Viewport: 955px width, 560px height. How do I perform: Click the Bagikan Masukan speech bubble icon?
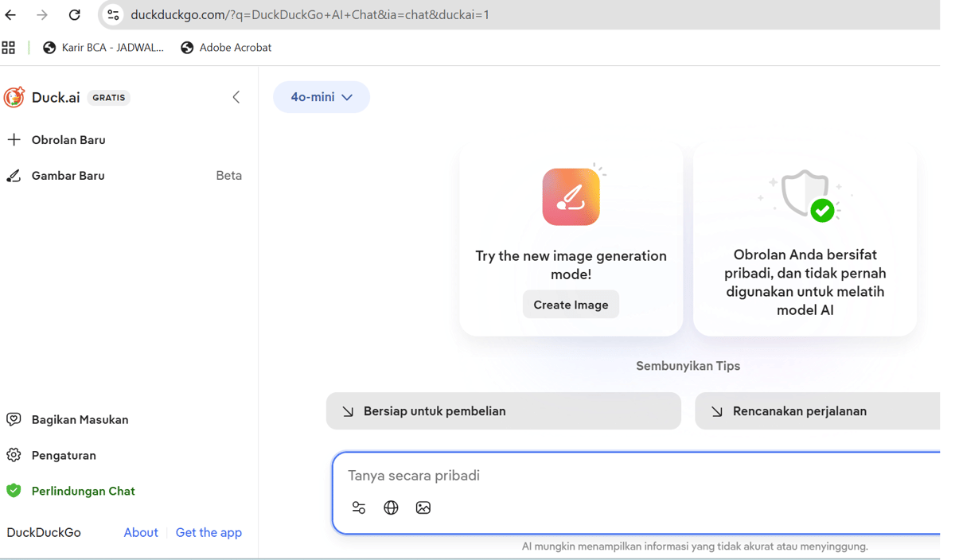pyautogui.click(x=14, y=419)
